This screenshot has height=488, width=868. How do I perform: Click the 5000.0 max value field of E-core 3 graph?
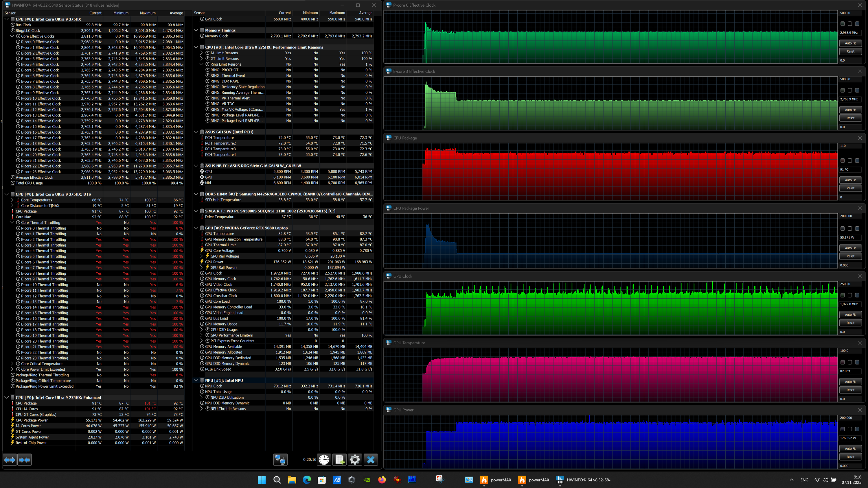849,79
